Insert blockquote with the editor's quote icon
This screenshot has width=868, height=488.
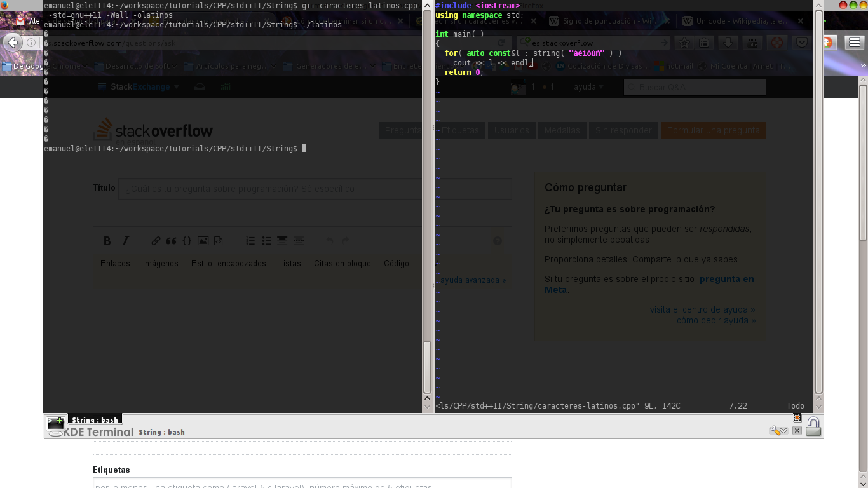171,241
